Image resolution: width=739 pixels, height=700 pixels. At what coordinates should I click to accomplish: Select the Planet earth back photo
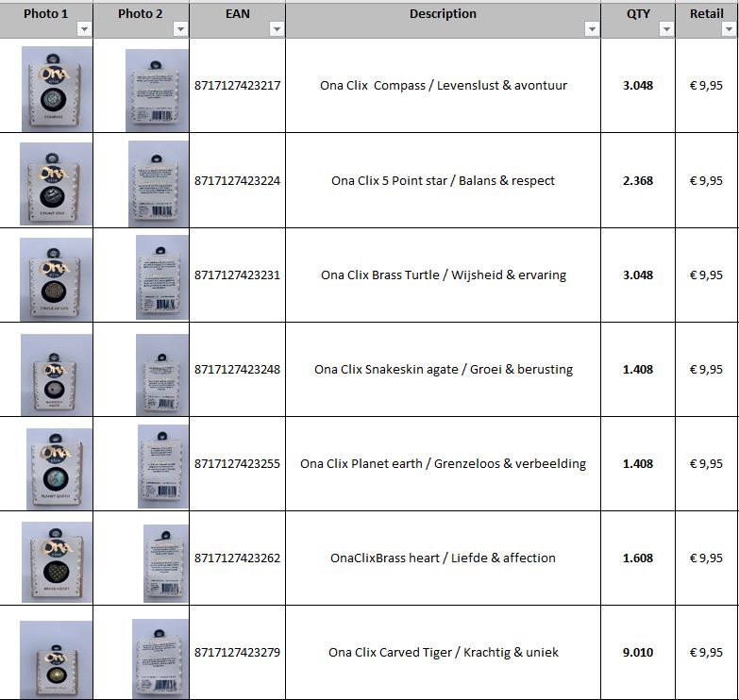163,466
